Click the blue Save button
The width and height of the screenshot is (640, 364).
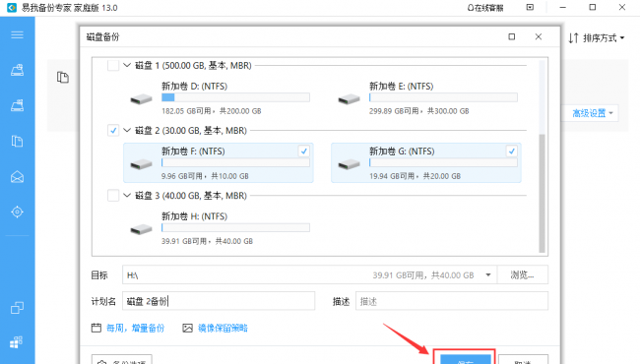coord(466,359)
